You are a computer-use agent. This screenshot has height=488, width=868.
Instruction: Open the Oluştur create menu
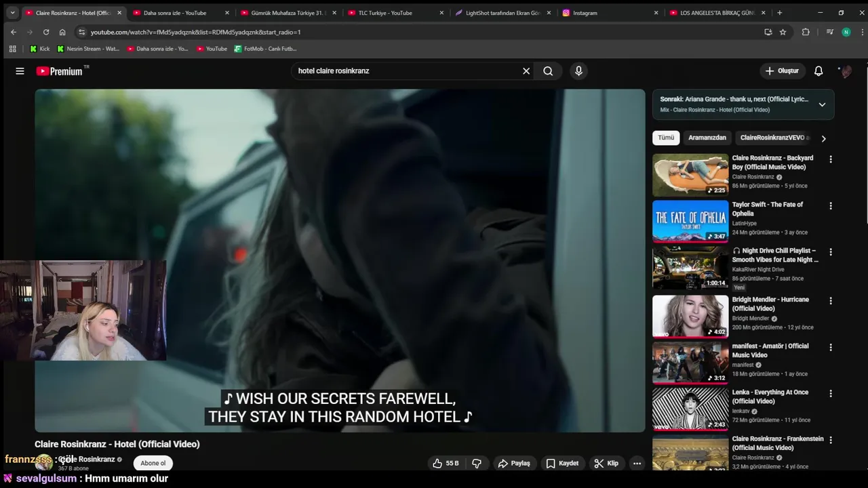(782, 71)
